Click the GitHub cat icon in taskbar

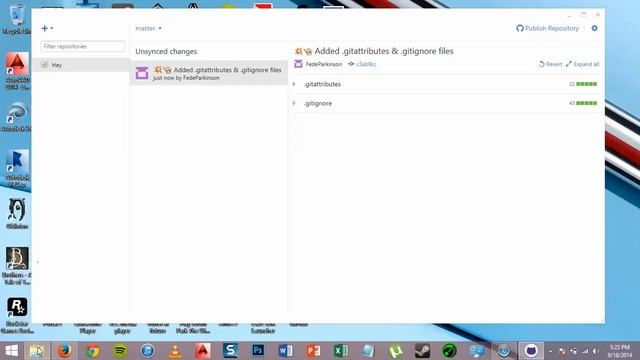[531, 351]
